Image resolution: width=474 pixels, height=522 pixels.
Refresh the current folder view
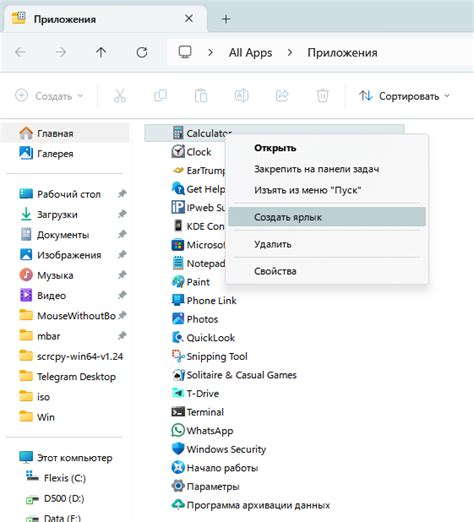click(142, 52)
